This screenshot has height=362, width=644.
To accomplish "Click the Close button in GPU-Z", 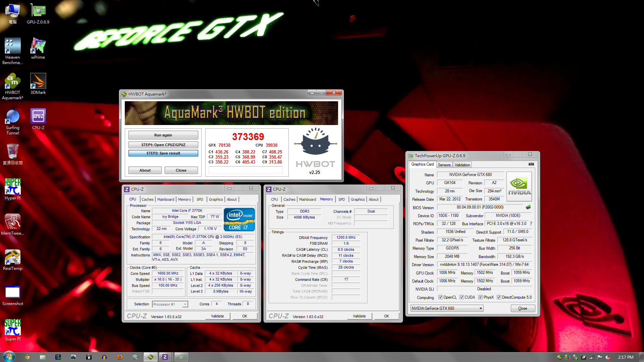I will click(523, 308).
